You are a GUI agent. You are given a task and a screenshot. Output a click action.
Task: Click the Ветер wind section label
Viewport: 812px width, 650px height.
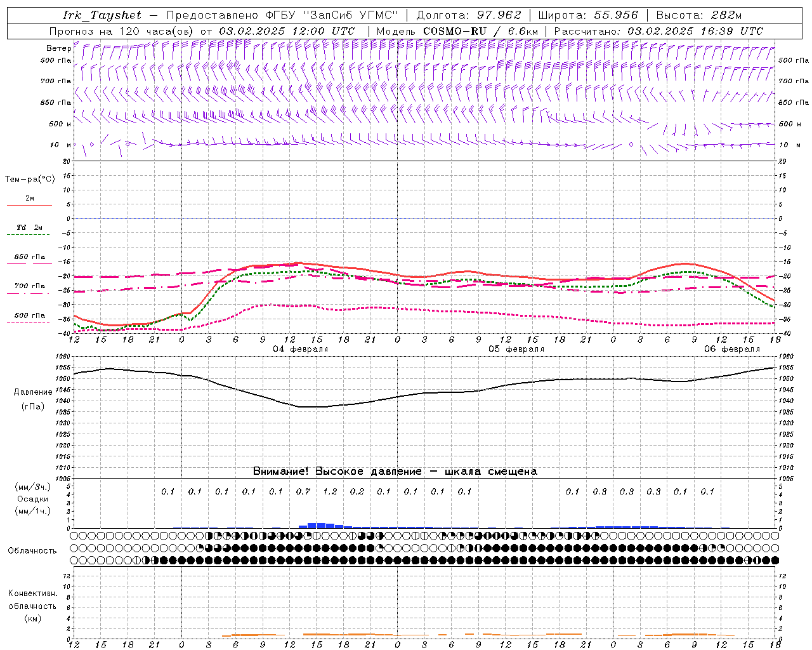point(58,48)
